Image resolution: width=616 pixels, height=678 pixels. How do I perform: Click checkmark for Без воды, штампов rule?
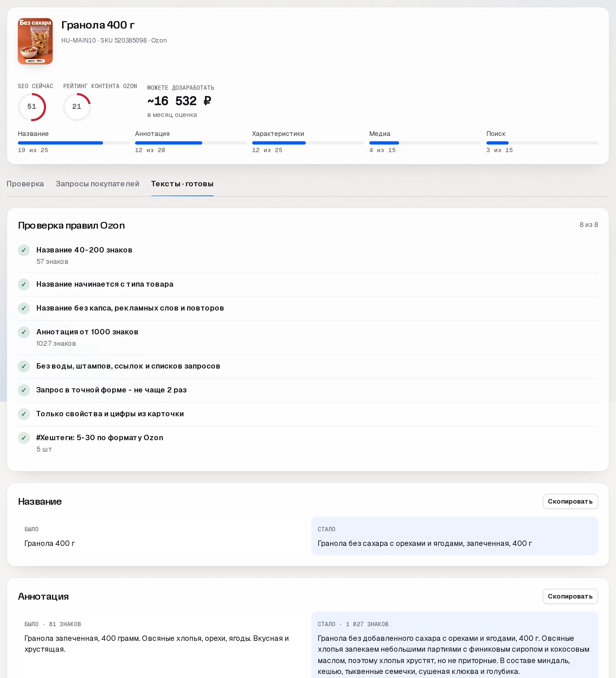point(24,366)
